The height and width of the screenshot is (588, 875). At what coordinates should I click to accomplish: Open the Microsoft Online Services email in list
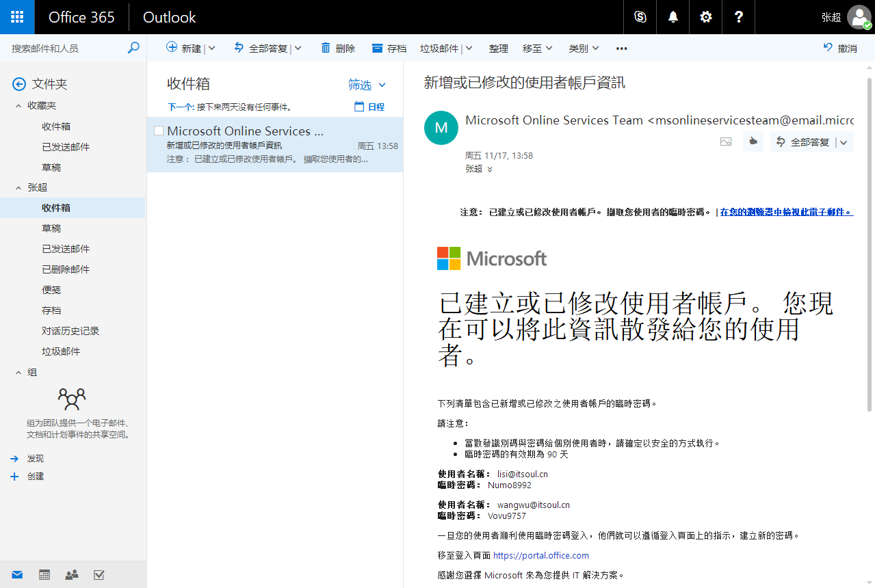pos(275,144)
